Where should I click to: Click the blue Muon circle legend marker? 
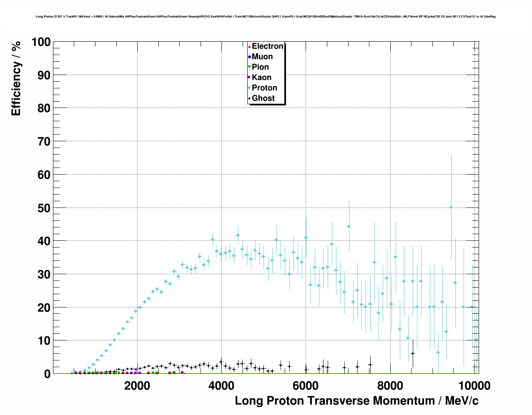pyautogui.click(x=249, y=57)
